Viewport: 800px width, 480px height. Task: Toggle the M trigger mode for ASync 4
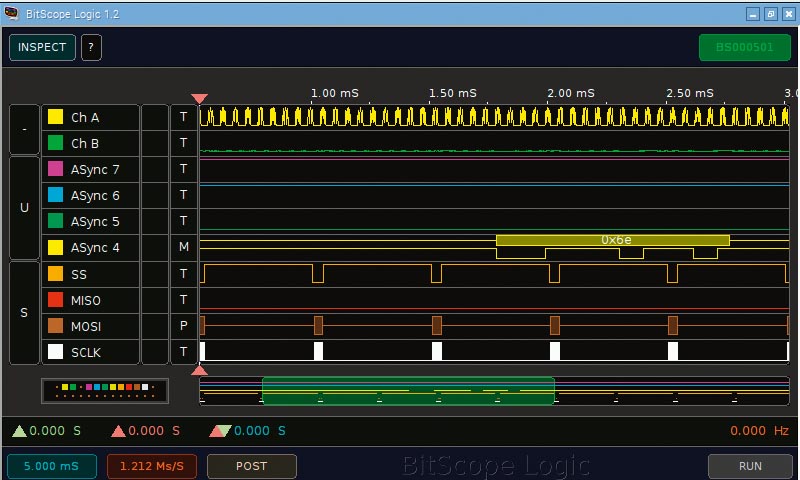click(x=184, y=247)
